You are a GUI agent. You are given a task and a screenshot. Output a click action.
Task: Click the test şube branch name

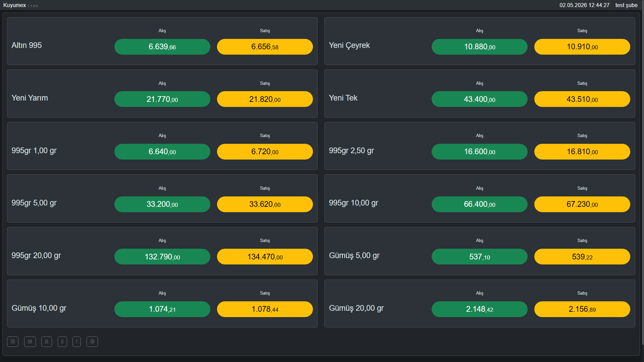point(627,5)
